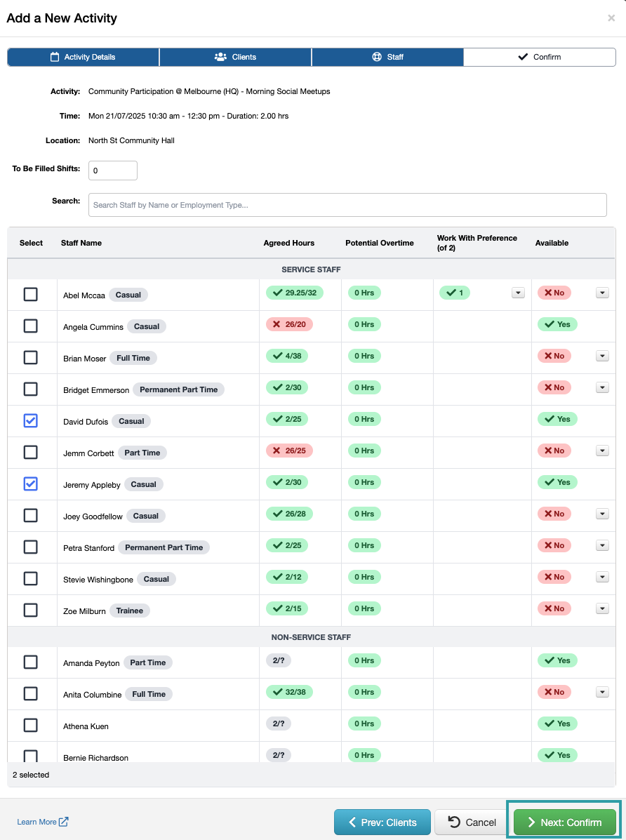Open Jemm Corbett availability dropdown
The image size is (626, 840).
[x=602, y=451]
